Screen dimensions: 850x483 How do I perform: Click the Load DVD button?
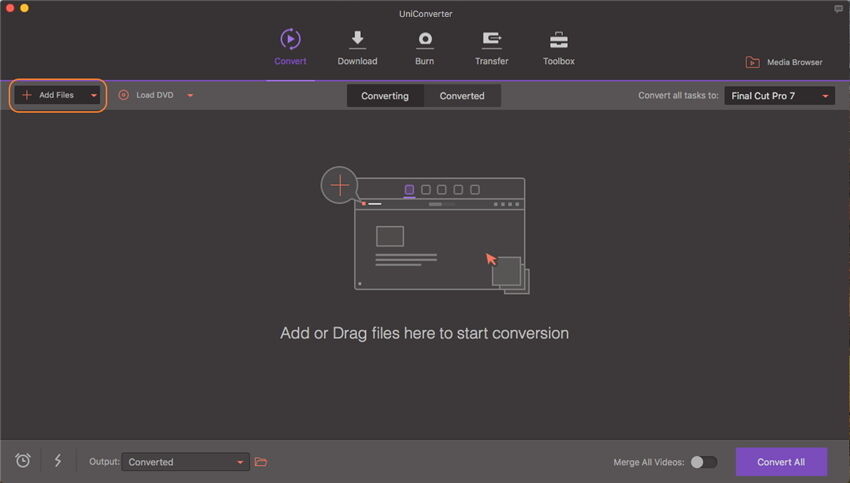click(146, 95)
